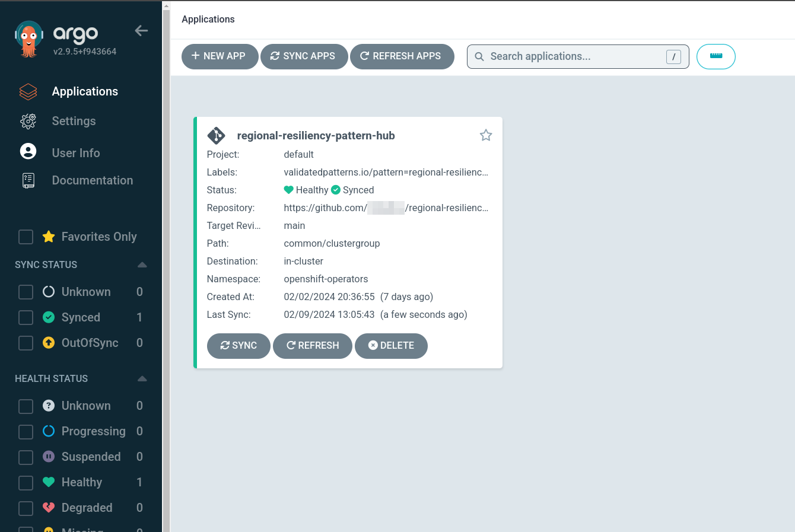Viewport: 795px width, 532px height.
Task: Click the Favorites Only yellow star icon
Action: 49,237
